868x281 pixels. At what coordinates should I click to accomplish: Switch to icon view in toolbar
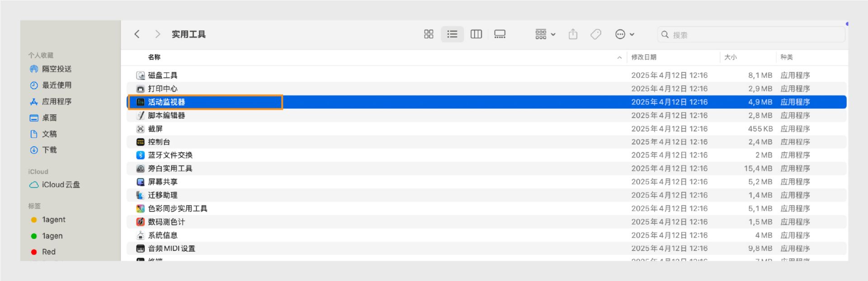429,34
